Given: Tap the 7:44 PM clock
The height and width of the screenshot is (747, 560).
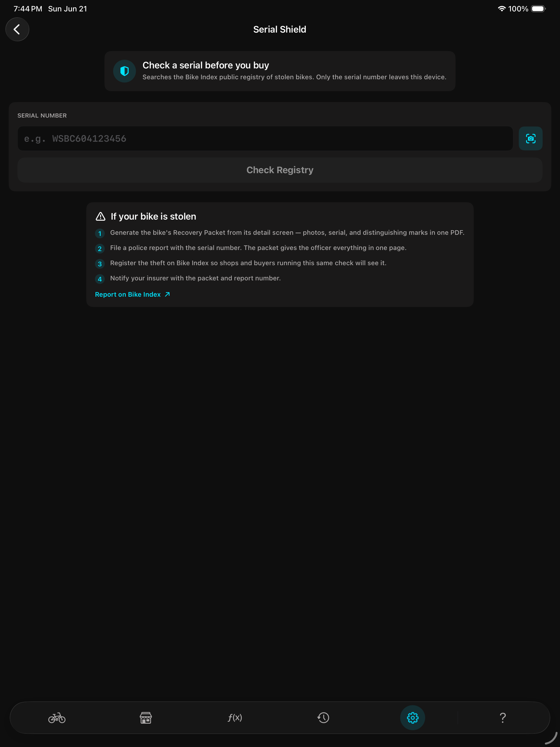Looking at the screenshot, I should pyautogui.click(x=28, y=9).
